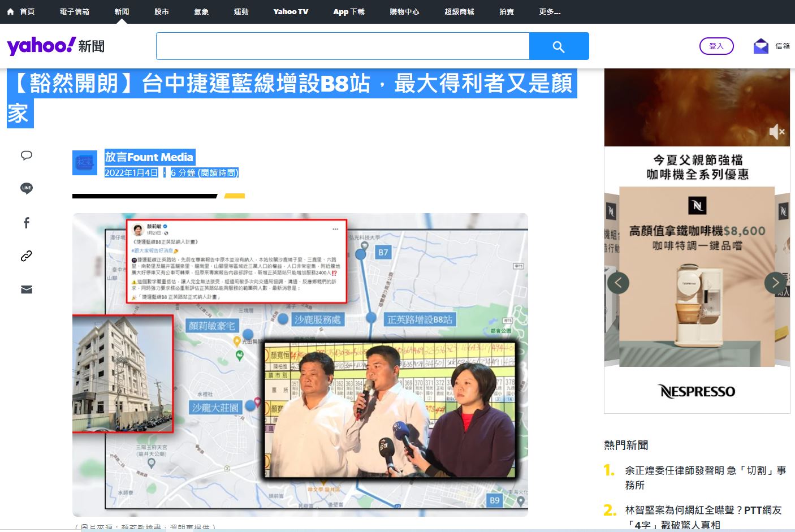Click the 登入 sign-in button
This screenshot has width=795, height=532.
716,46
